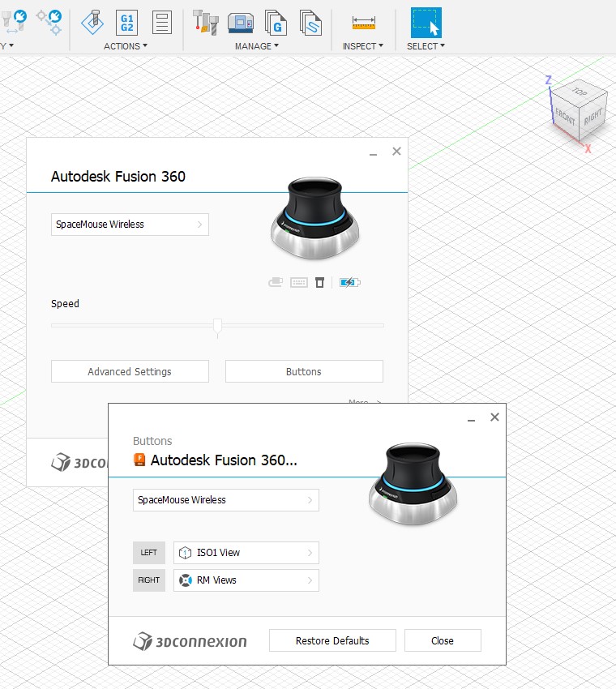Open the ACTIONS dropdown menu

(125, 46)
